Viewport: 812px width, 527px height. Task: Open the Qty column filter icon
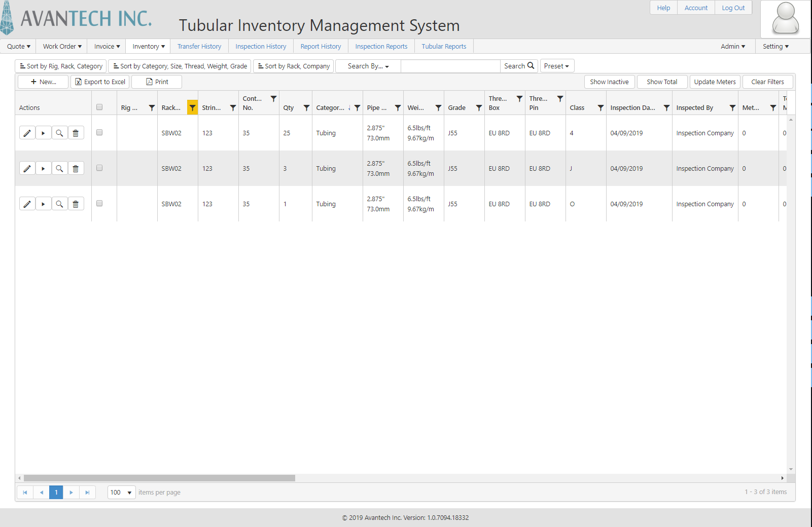click(x=306, y=107)
